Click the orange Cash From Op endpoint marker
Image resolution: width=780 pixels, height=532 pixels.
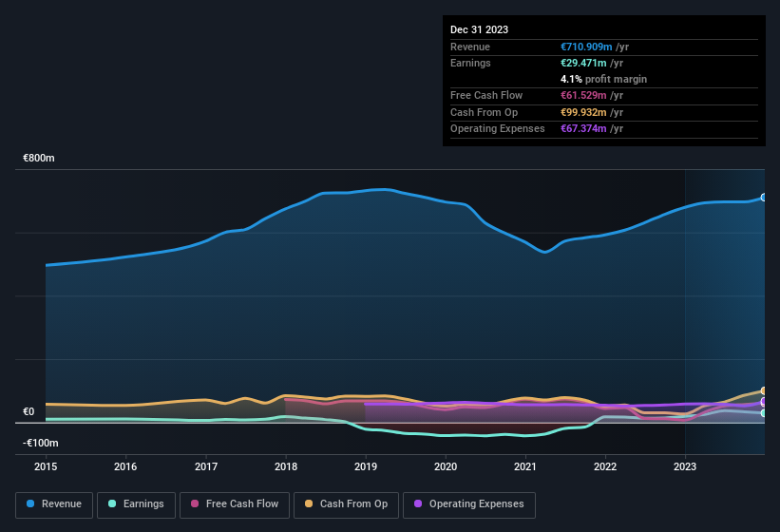click(764, 390)
